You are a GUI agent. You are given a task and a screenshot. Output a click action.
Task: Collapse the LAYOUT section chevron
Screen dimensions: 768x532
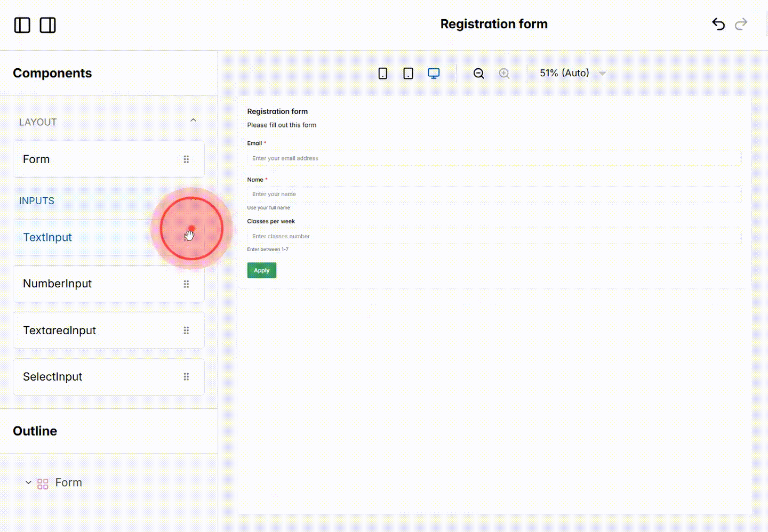[193, 121]
